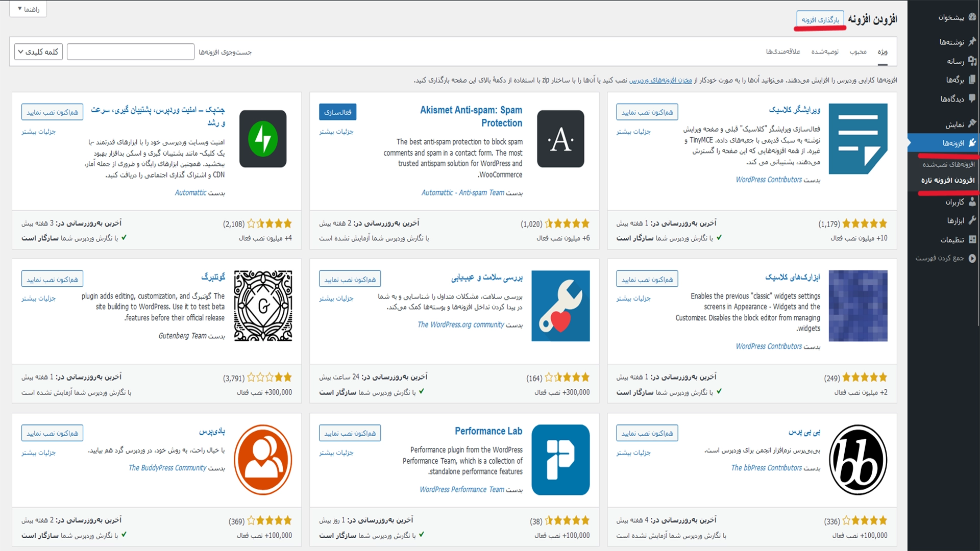
Task: Open مخزن افزونه‌های وردپرس repository link
Action: [660, 80]
